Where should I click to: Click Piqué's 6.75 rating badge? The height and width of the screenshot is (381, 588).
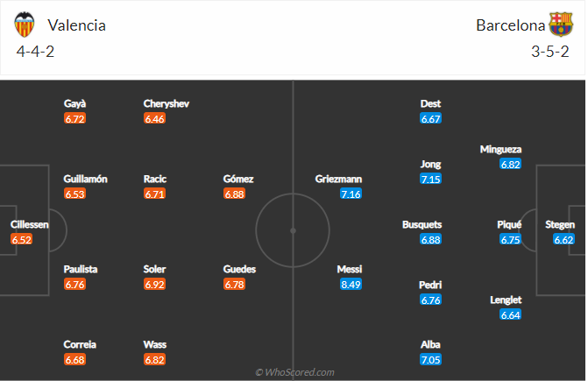coord(510,239)
